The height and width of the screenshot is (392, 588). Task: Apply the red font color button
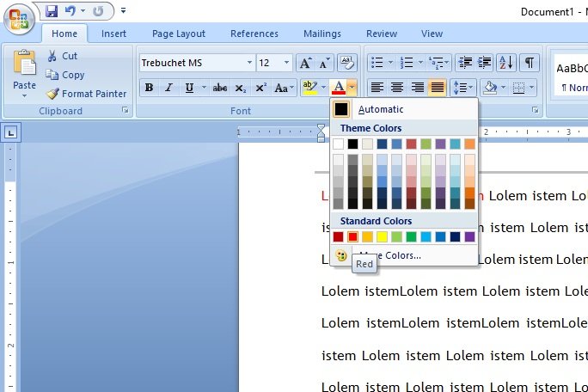[x=338, y=88]
